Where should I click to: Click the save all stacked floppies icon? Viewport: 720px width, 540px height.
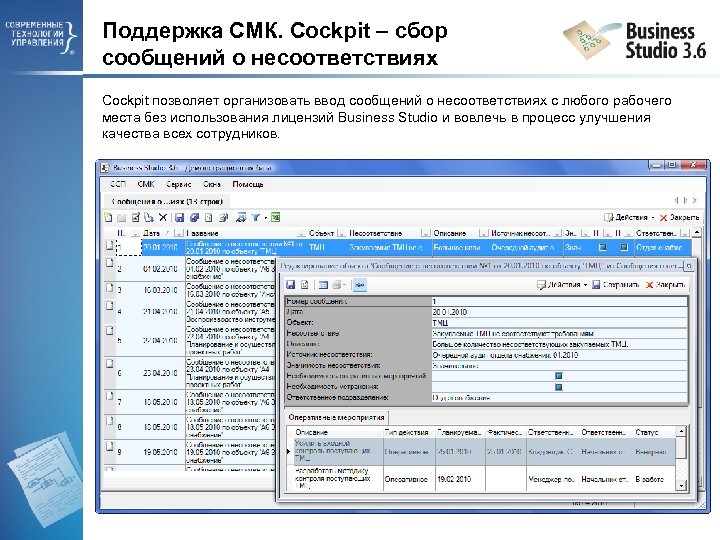[194, 218]
